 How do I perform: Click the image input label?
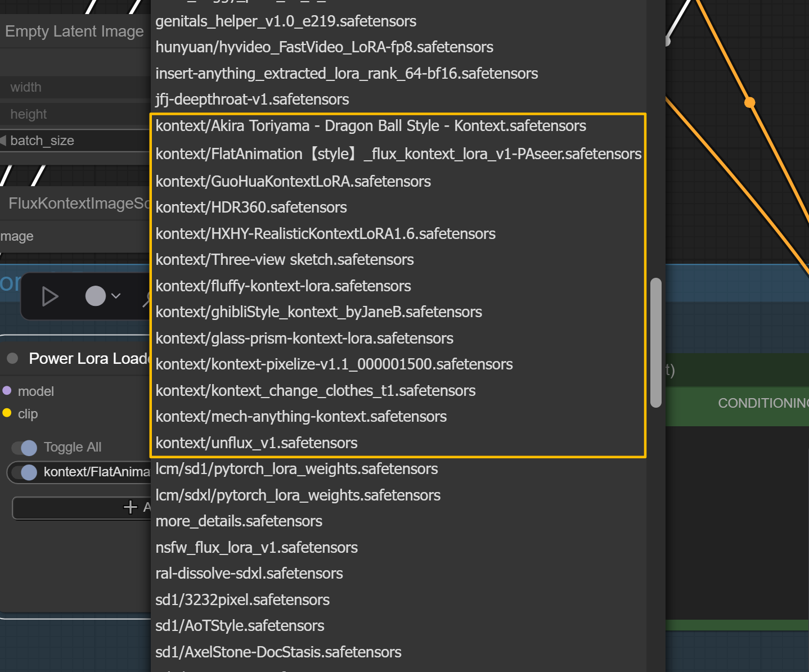[17, 236]
